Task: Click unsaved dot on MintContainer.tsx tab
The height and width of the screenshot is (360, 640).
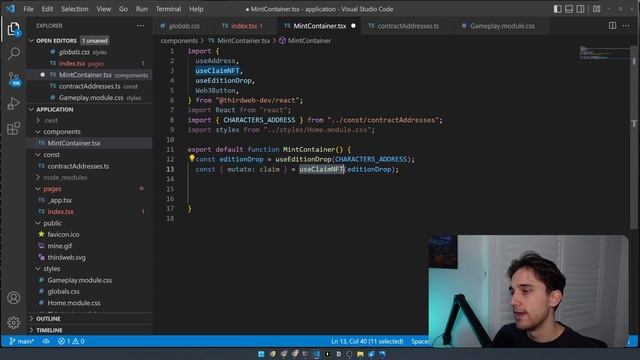Action: coord(353,26)
